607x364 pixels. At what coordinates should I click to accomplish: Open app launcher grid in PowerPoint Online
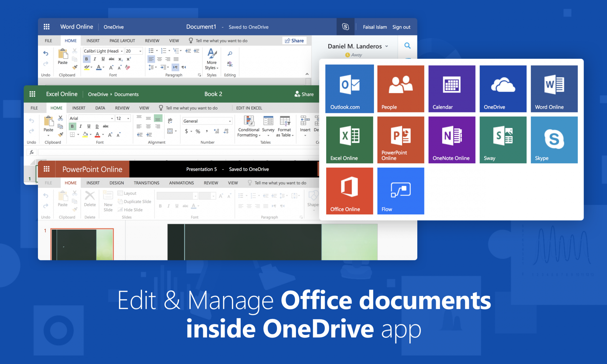coord(46,169)
